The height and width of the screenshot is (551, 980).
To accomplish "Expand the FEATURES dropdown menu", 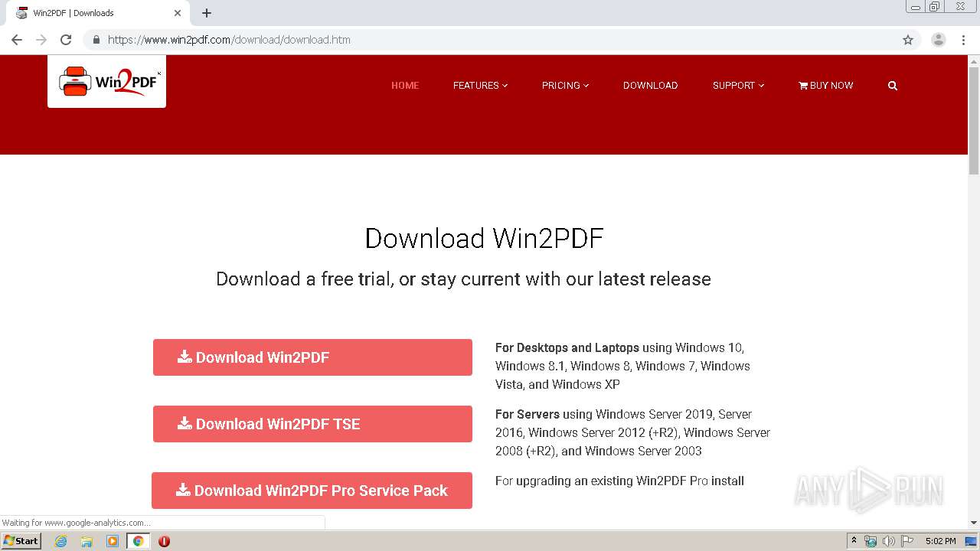I will 480,86.
